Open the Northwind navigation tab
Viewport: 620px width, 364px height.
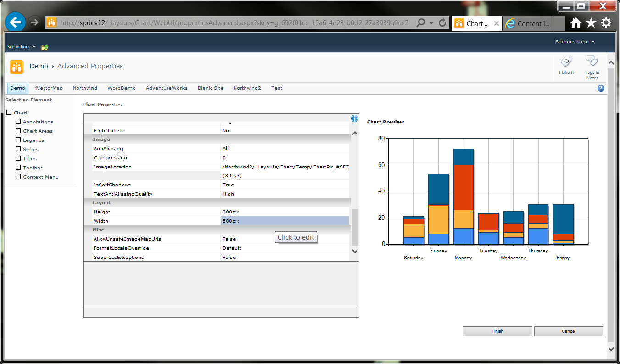85,88
